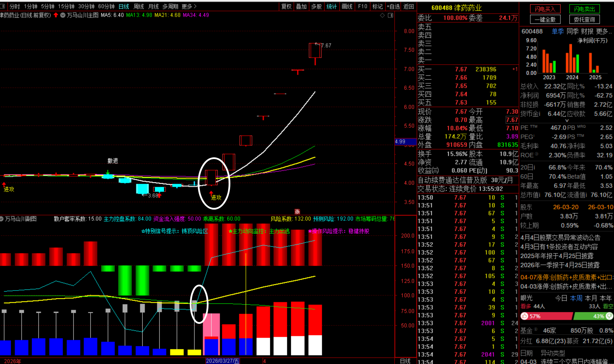Screen dimensions: 614x364
Task: Click the panel toggle icon left of 分时
Action: click(x=3, y=6)
